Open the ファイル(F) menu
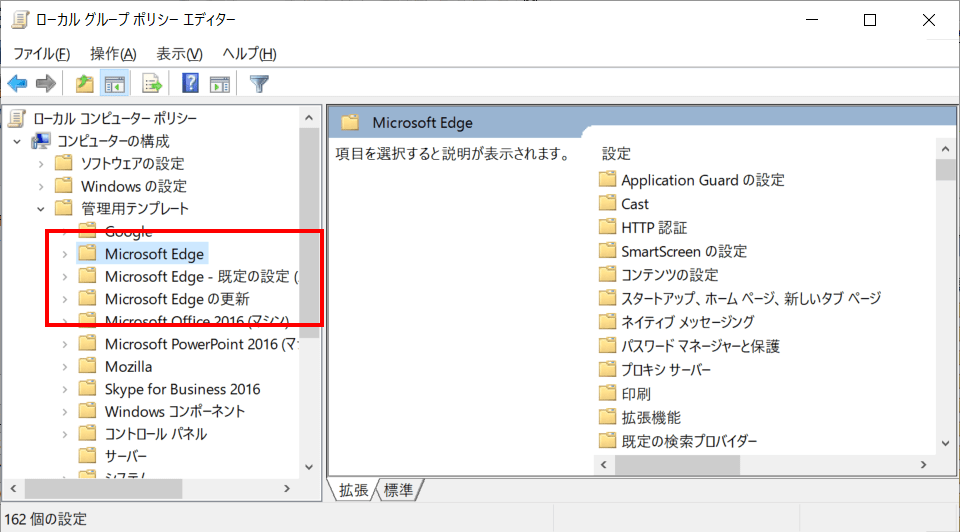 point(42,54)
